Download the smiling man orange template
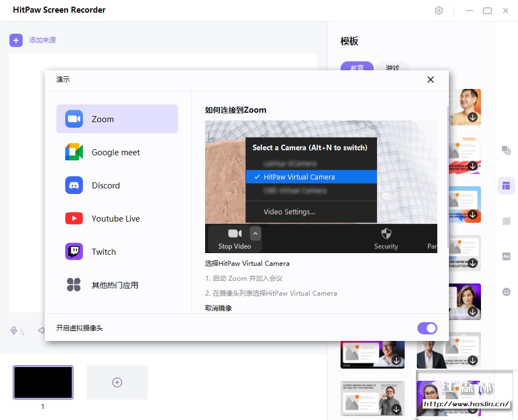Screen dimensions: 518x420 473,117
